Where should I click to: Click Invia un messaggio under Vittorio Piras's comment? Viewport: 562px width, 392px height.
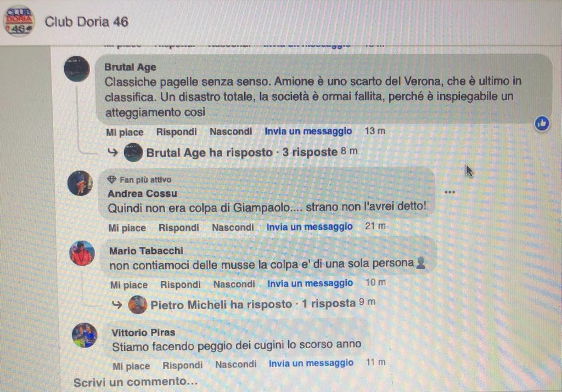tap(311, 363)
